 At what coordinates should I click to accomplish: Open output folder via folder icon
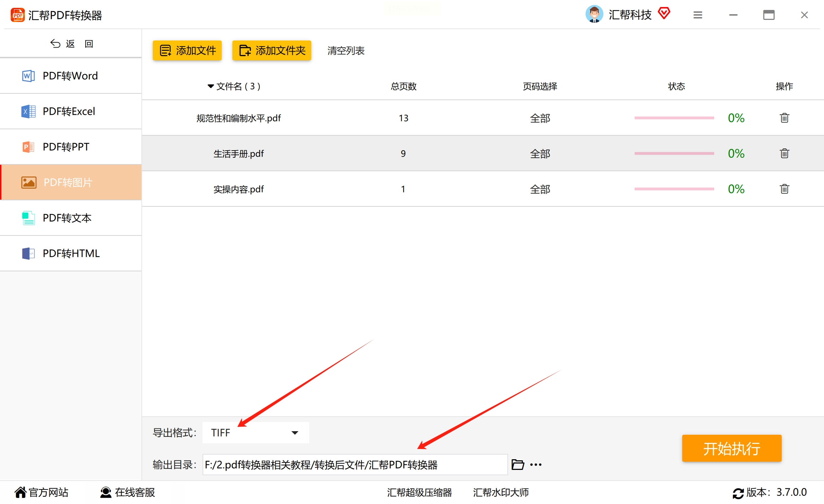517,464
